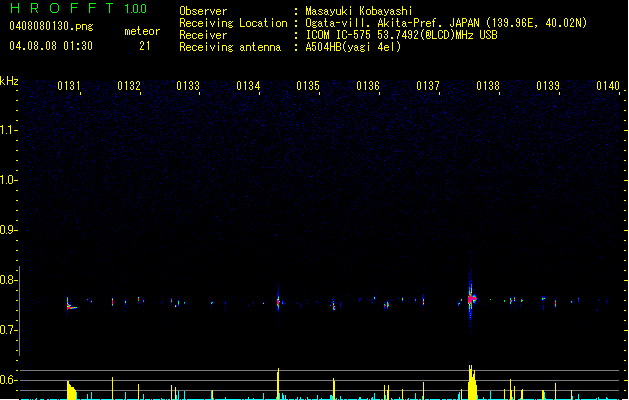Click the ICOM IC-575 receiver value
The height and width of the screenshot is (400, 629).
(x=402, y=35)
